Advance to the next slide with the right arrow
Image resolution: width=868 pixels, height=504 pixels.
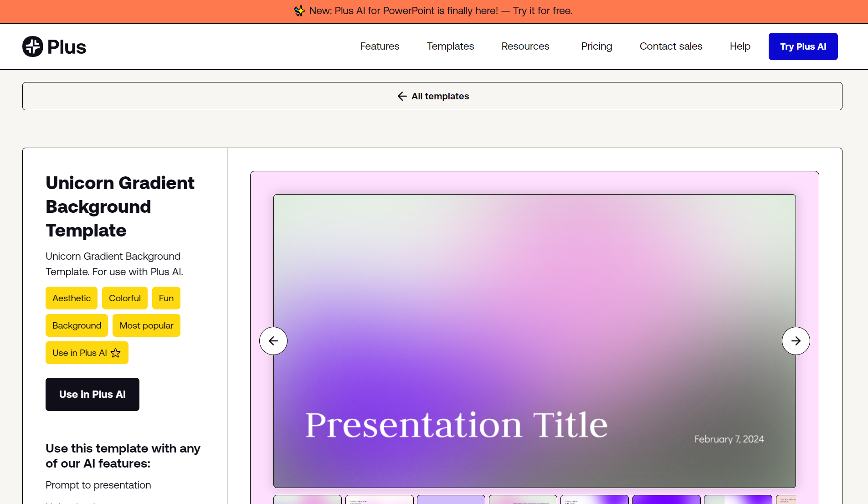796,341
